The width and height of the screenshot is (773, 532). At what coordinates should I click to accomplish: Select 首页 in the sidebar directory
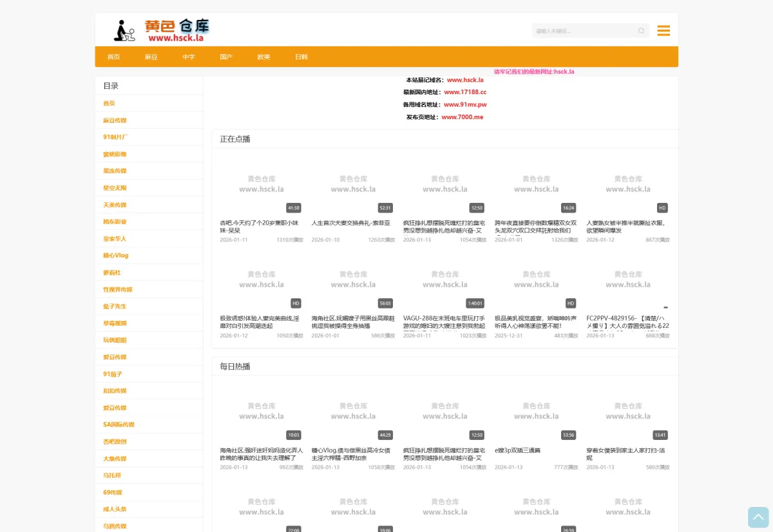[109, 103]
